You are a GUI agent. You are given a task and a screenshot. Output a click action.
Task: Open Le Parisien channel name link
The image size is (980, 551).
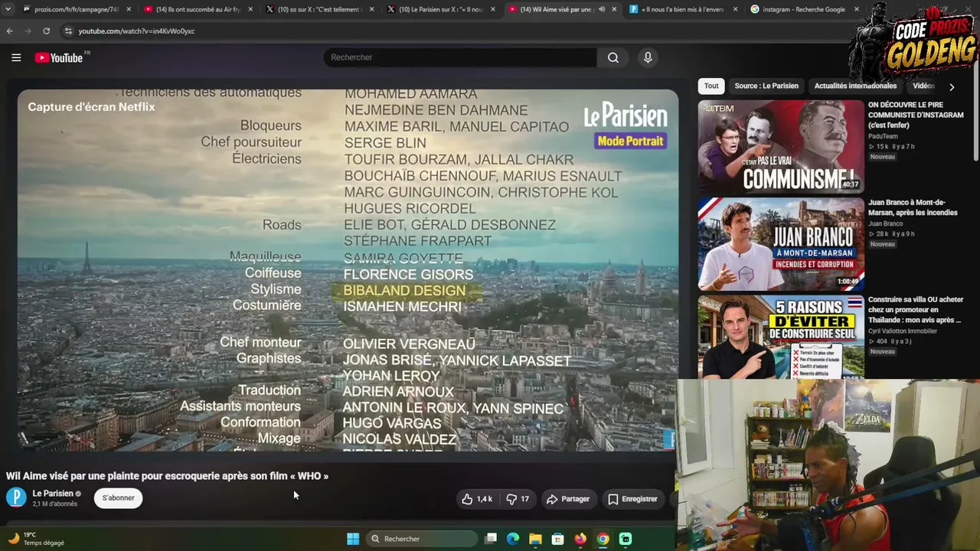[53, 494]
